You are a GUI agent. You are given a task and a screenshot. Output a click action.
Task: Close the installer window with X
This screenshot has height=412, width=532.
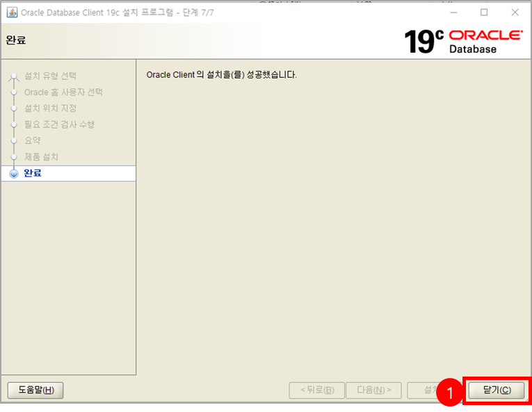point(515,13)
